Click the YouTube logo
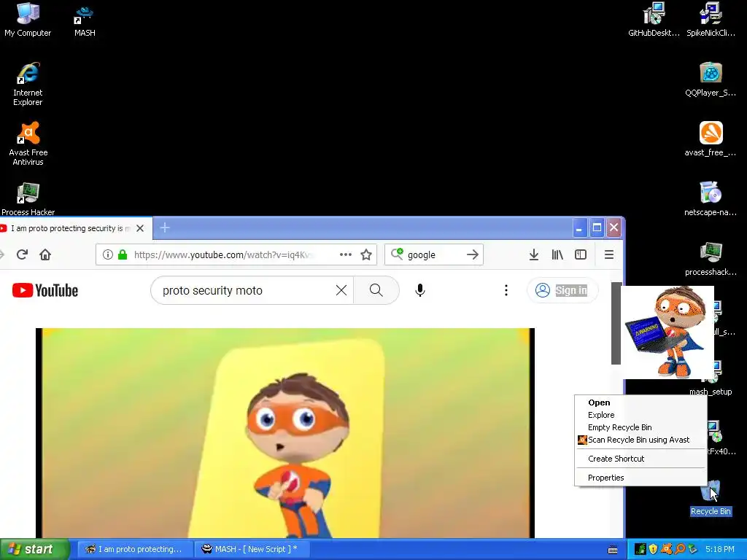Screen dimensions: 747x560 click(45, 290)
